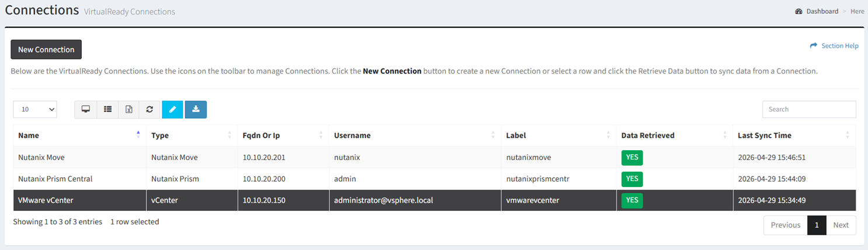Export table via the Excel file icon
The height and width of the screenshot is (250, 868).
pos(128,109)
